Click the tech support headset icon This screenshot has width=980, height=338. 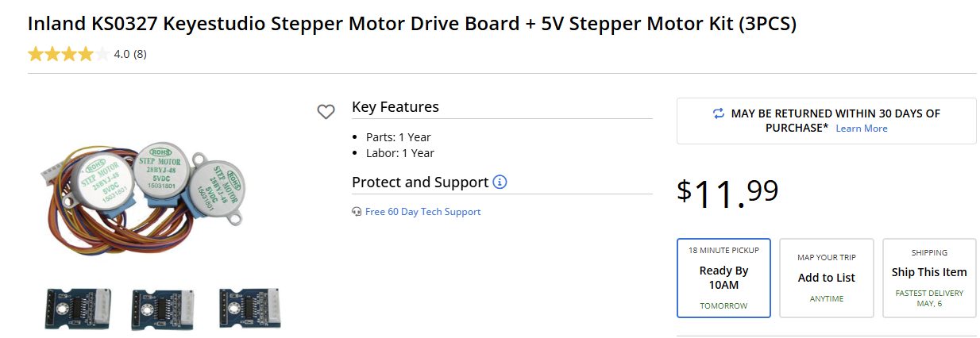[357, 212]
